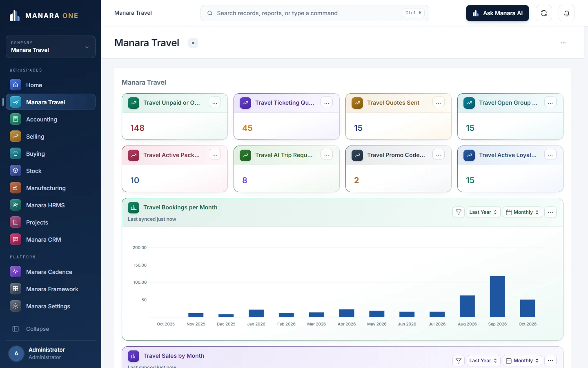The height and width of the screenshot is (368, 588).
Task: Click the filter icon on Travel Bookings chart
Action: click(x=459, y=212)
